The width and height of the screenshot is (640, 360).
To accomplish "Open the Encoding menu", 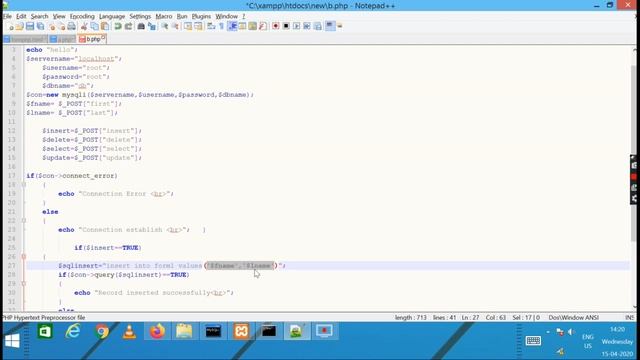I will (82, 16).
